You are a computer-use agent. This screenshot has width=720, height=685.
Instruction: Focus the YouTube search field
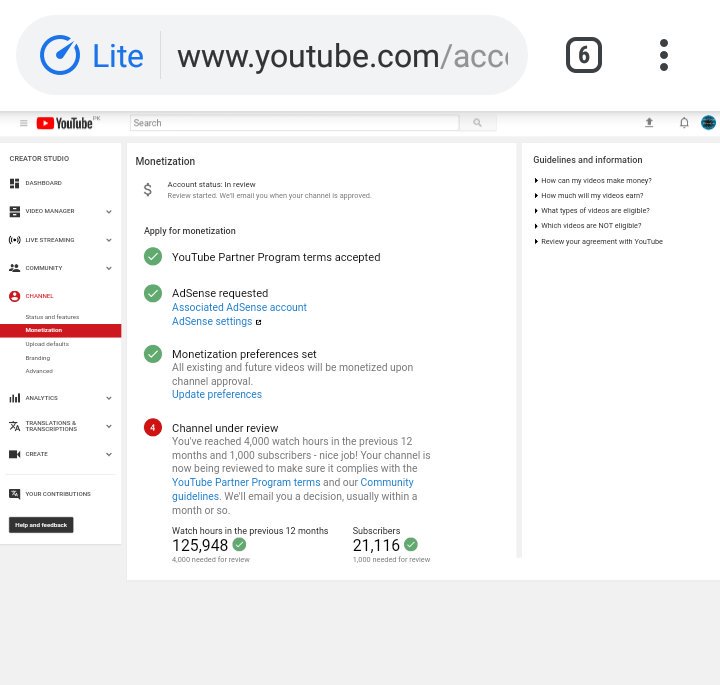pyautogui.click(x=294, y=123)
